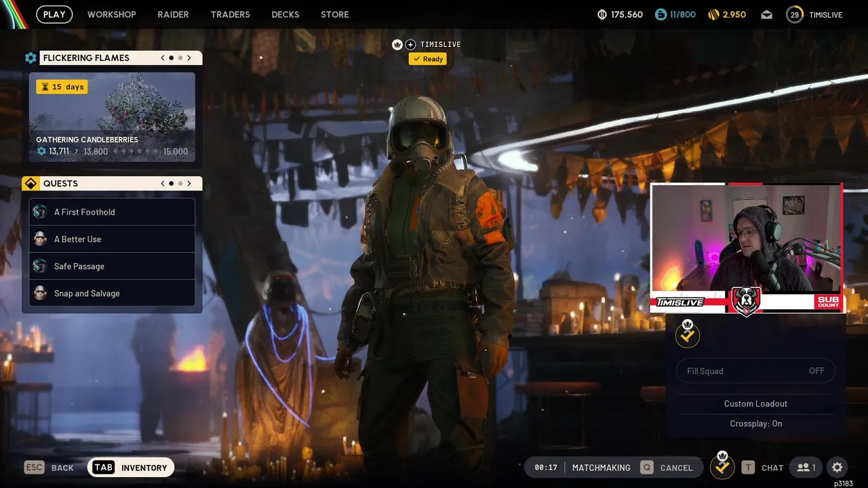Visit the STORE tab
The height and width of the screenshot is (488, 868).
tap(335, 14)
